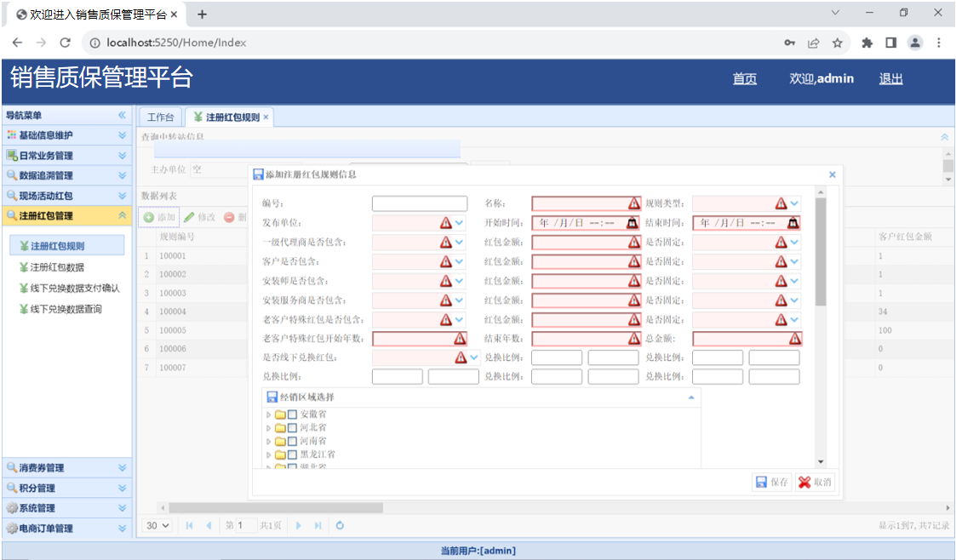956x560 pixels.
Task: Click the warning icon in 名称 field
Action: click(634, 203)
